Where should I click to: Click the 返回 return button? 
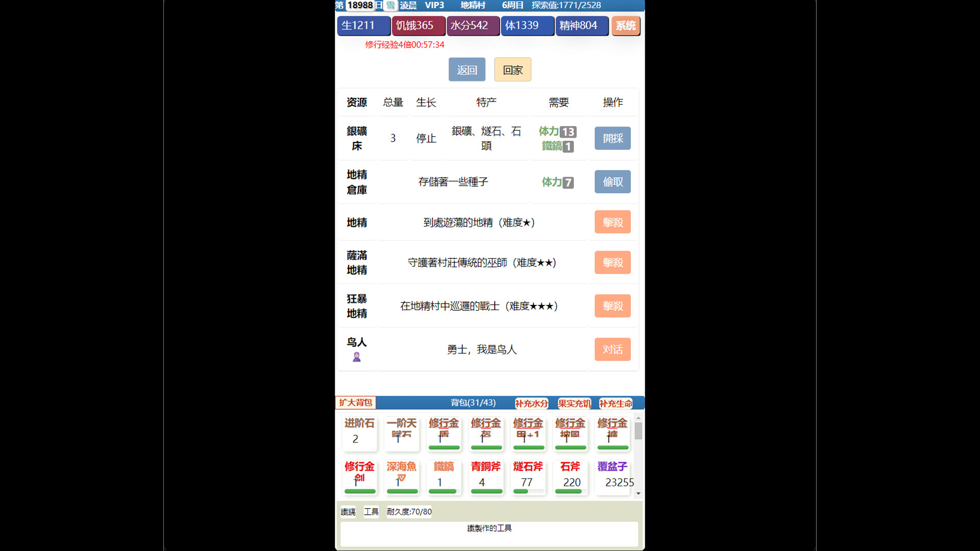[x=467, y=69]
